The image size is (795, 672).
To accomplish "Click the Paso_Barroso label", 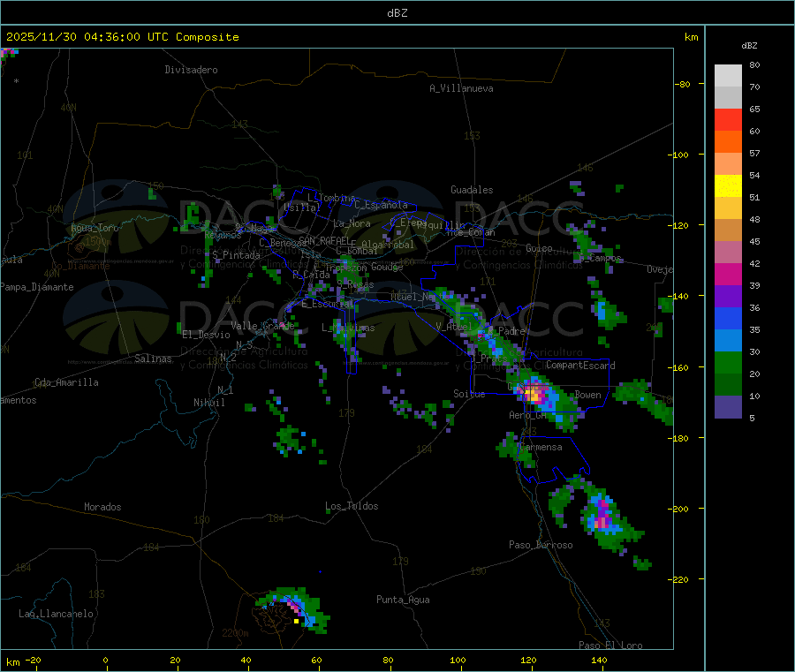I will click(x=541, y=545).
